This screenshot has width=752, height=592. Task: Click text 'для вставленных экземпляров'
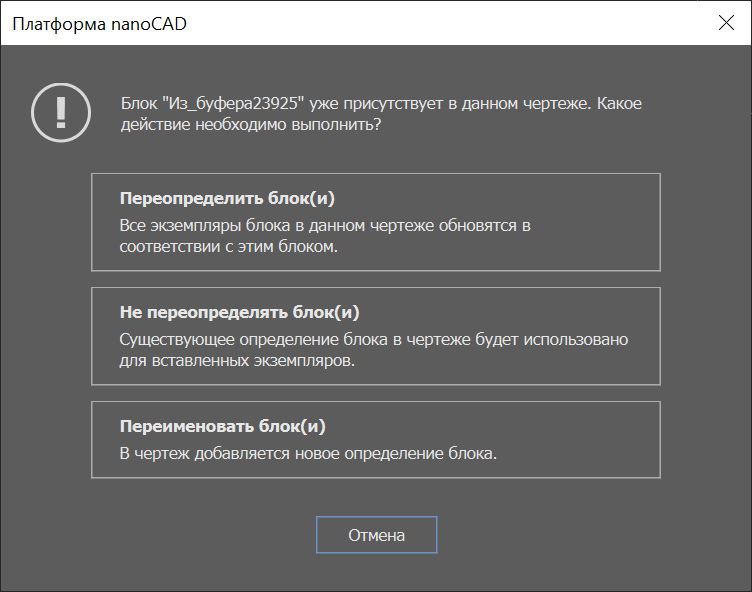[237, 361]
